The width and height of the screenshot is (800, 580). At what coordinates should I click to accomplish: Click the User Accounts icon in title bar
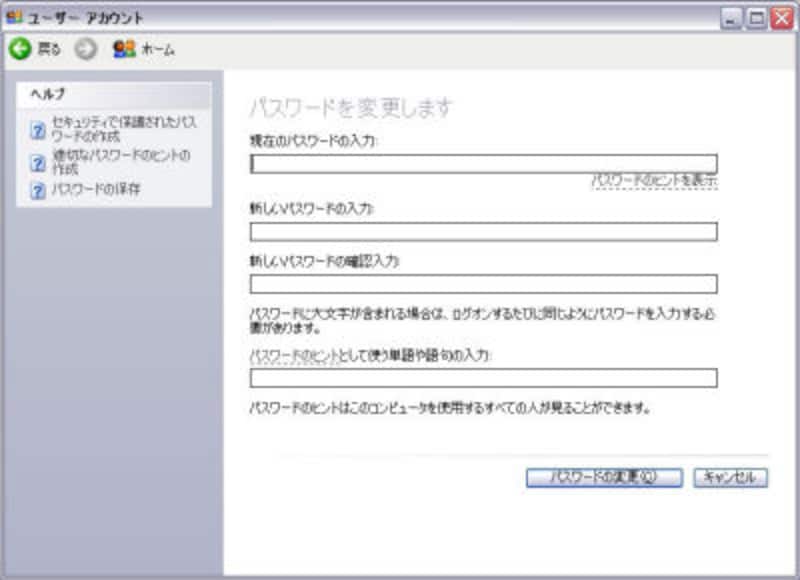pyautogui.click(x=13, y=17)
